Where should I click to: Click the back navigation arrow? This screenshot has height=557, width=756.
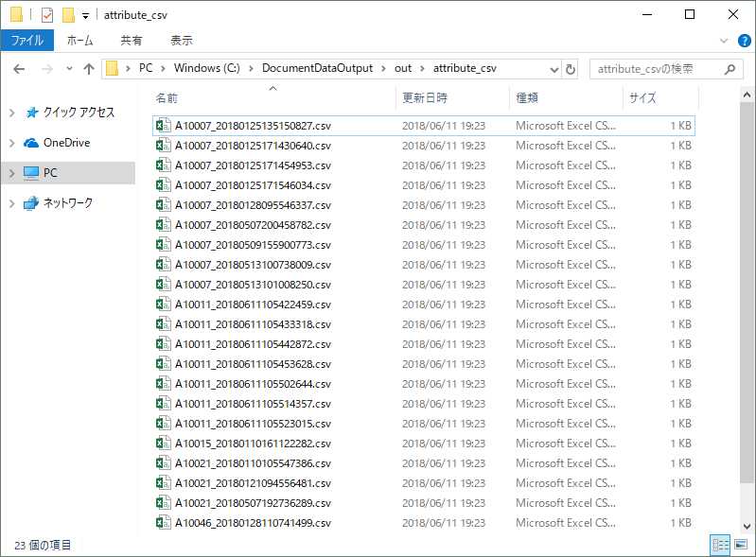[19, 69]
